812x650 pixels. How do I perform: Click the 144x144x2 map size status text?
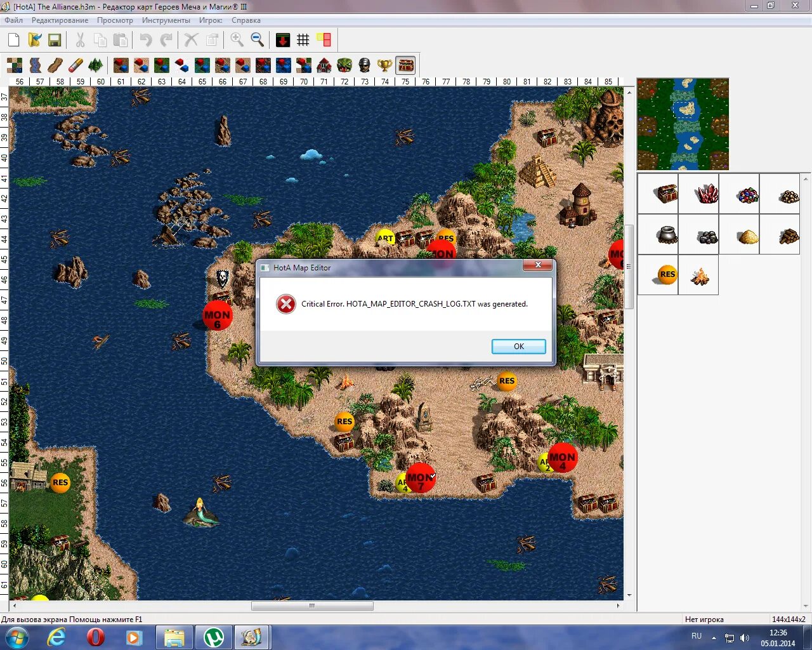tap(789, 619)
